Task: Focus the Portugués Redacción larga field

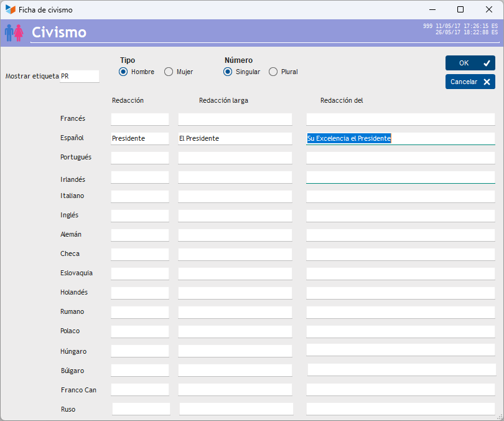Action: tap(235, 158)
